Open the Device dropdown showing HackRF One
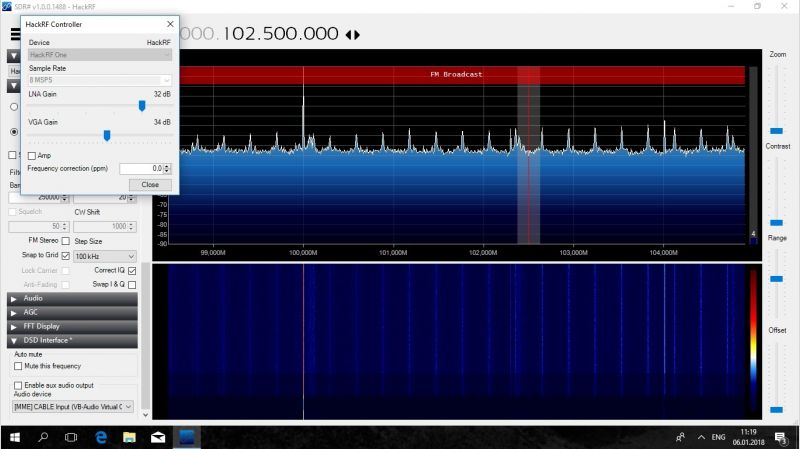800x449 pixels. tap(99, 55)
